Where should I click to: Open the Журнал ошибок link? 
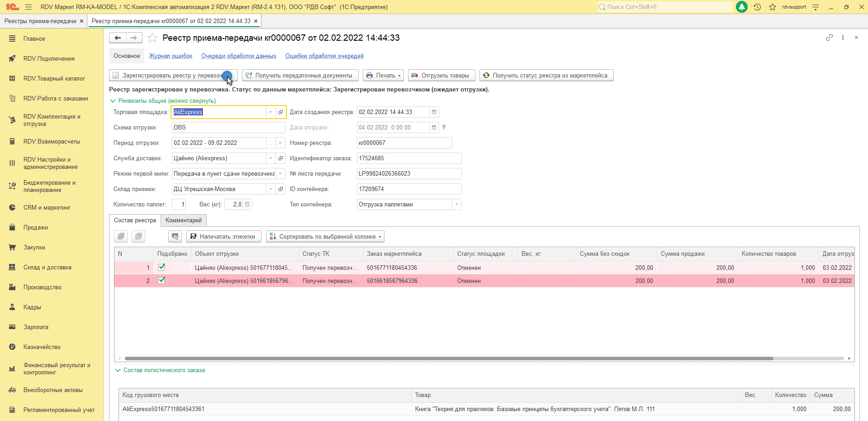tap(171, 56)
